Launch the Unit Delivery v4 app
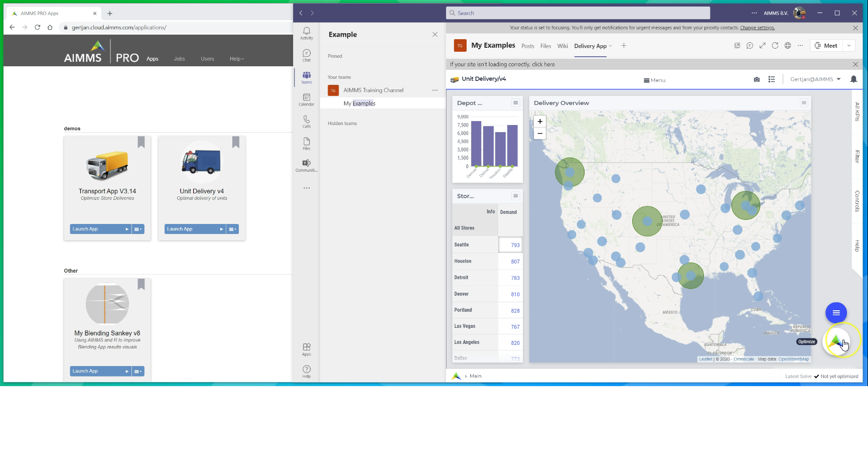 pos(195,229)
